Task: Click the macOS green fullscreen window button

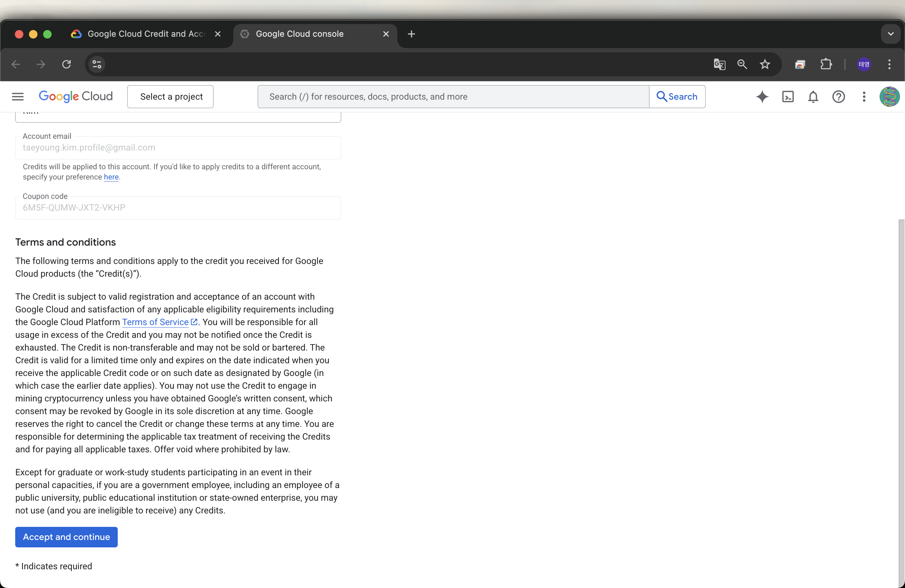Action: tap(47, 34)
